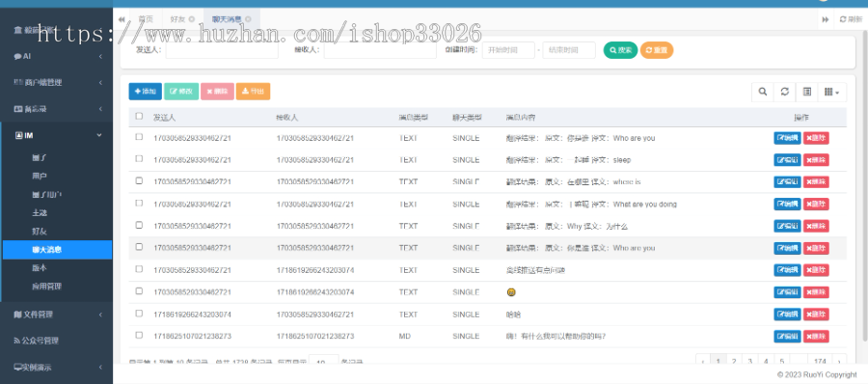Delete the emoji message row
The width and height of the screenshot is (868, 384).
[x=816, y=292]
